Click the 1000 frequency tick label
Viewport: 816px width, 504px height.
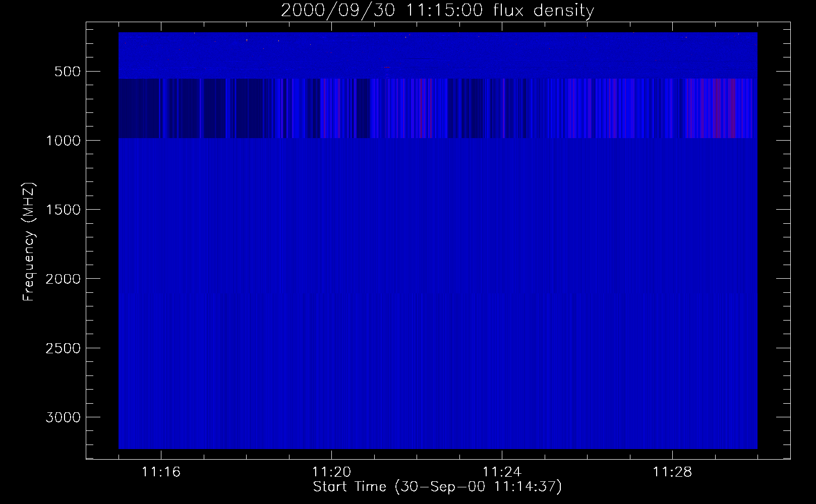click(63, 141)
